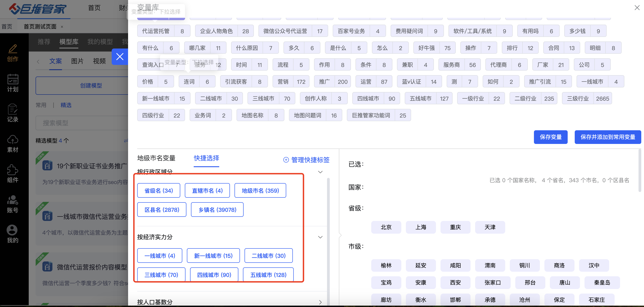Open the 我的 profile icon

[x=12, y=230]
